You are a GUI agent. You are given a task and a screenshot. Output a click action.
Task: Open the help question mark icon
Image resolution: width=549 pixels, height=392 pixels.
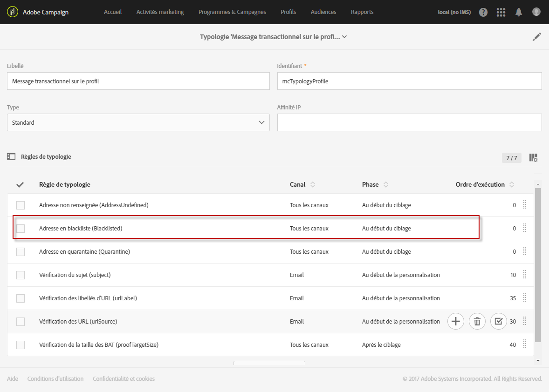pyautogui.click(x=483, y=12)
